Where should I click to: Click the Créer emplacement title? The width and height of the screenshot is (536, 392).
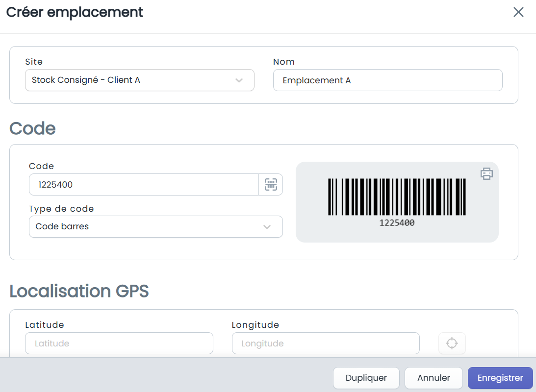pos(75,12)
